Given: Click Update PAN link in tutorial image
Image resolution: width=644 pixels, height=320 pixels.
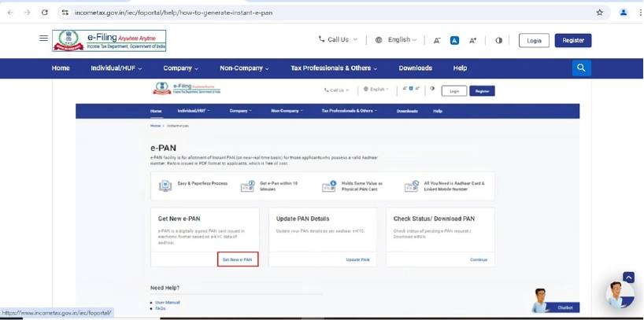Looking at the screenshot, I should (357, 259).
